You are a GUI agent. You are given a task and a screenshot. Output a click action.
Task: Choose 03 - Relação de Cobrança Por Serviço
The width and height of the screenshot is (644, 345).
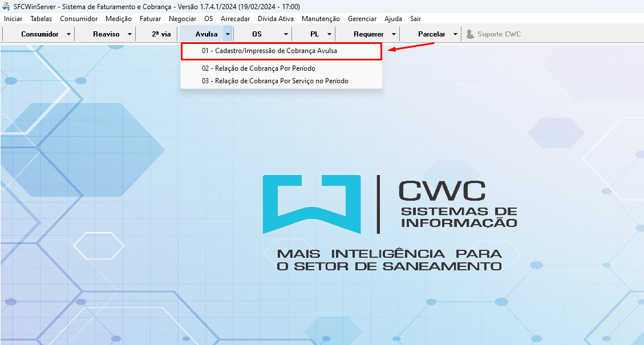(x=275, y=81)
